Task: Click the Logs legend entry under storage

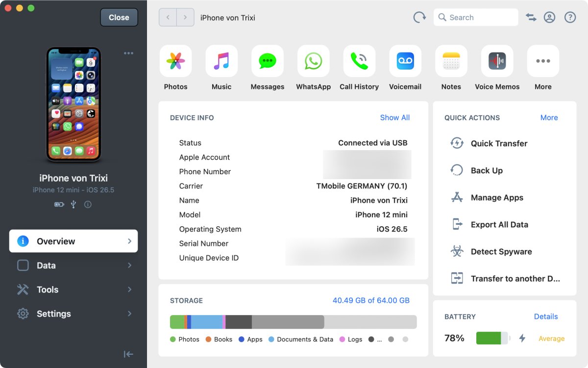Action: 351,339
